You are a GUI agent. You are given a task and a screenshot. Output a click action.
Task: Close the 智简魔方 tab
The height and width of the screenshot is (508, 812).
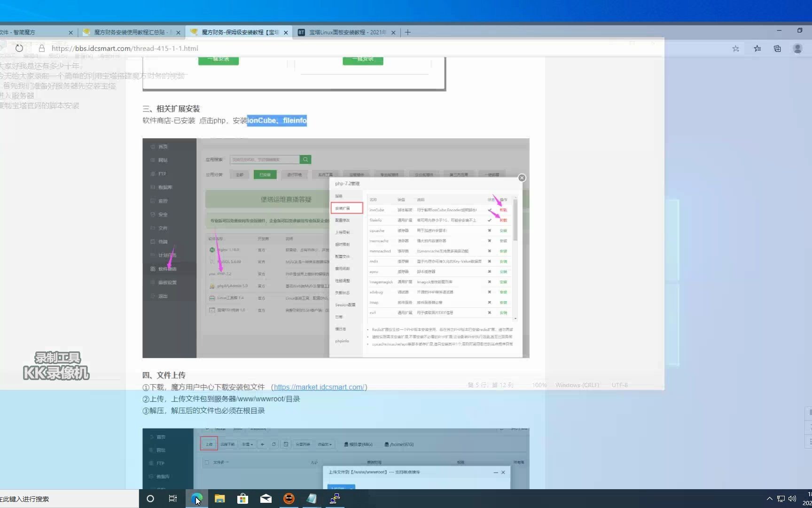coord(71,32)
